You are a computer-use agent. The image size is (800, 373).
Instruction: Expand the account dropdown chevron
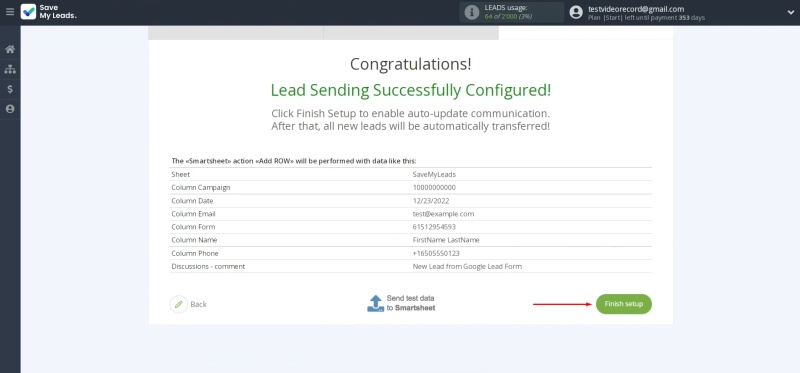[790, 13]
